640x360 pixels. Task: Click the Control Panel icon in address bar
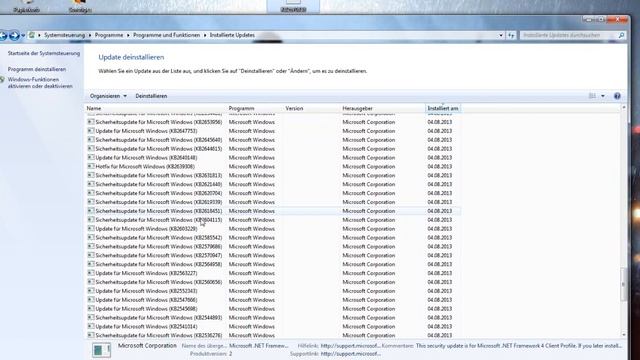[32, 35]
